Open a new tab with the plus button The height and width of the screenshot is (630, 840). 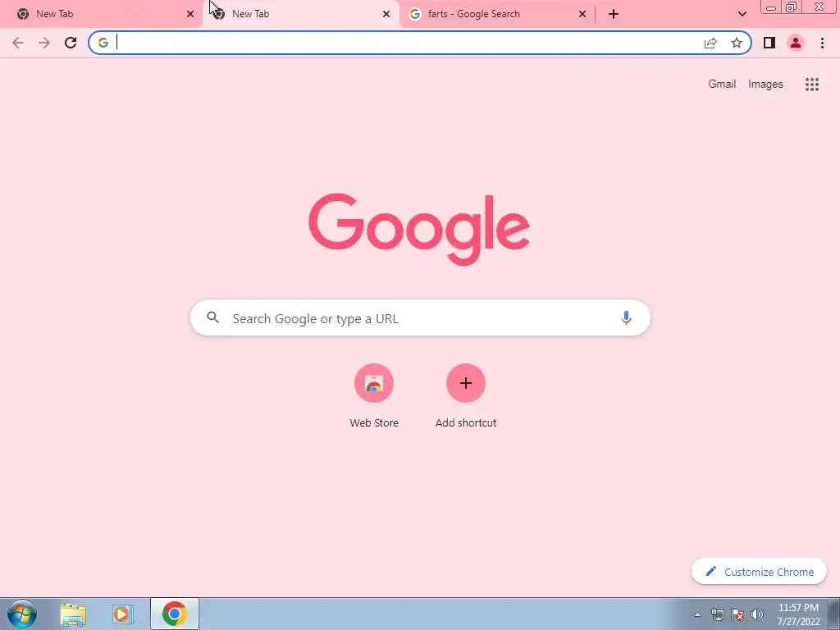614,14
